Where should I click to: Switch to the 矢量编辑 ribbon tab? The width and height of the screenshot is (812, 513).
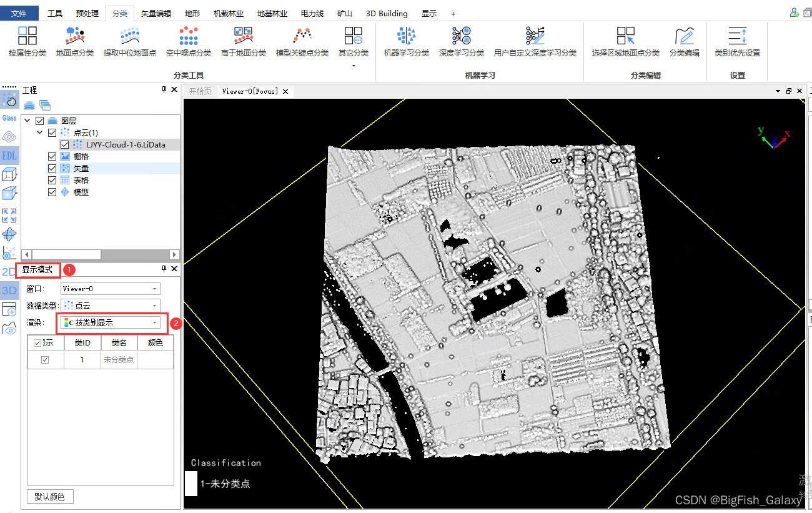click(x=156, y=13)
